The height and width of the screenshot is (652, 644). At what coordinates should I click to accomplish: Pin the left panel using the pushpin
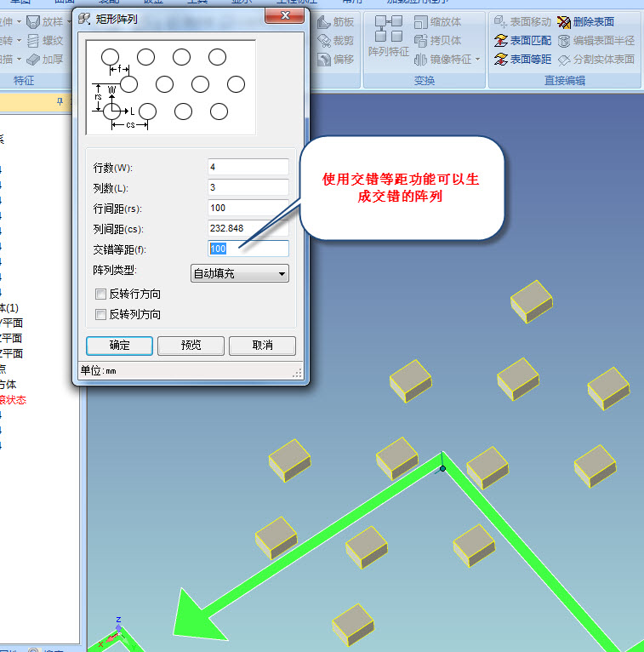tap(60, 101)
